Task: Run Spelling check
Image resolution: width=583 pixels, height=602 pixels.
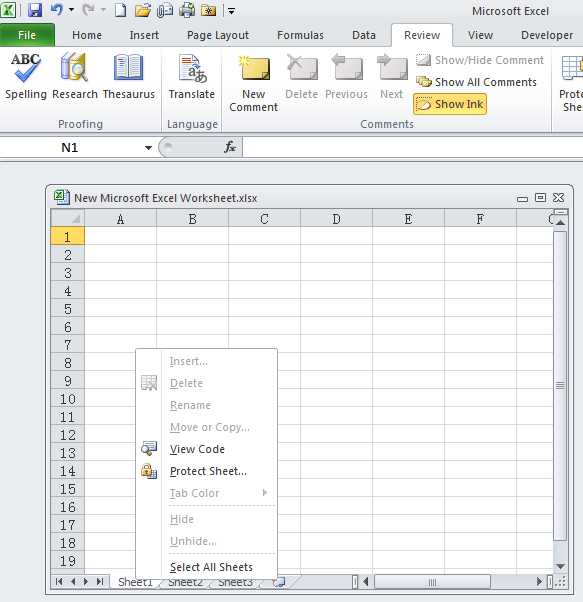Action: coord(26,77)
